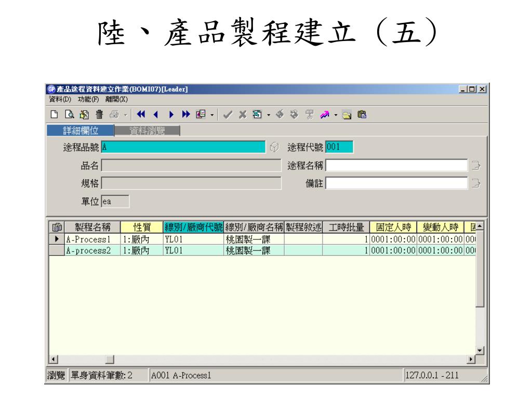Click the grid vertical scrollbar down arrow
Screen dimensions: 532x399
(x=480, y=351)
